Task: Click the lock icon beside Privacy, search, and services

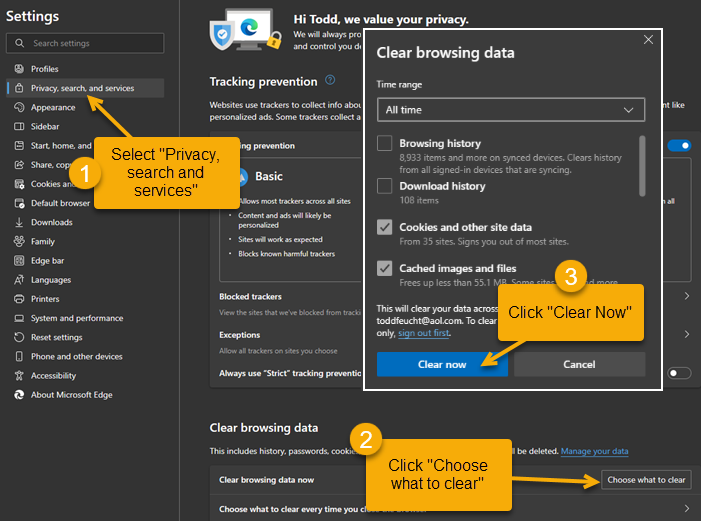Action: pos(19,88)
